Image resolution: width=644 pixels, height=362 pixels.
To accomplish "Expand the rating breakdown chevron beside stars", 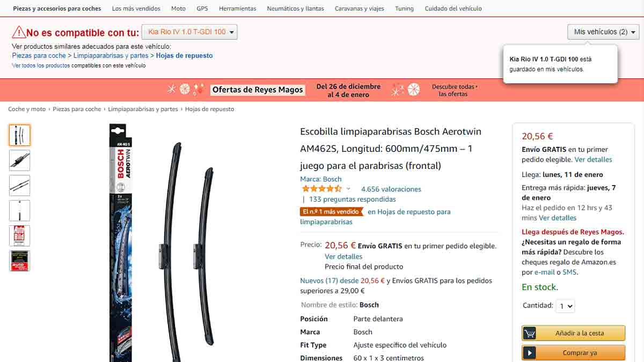I will pos(348,189).
